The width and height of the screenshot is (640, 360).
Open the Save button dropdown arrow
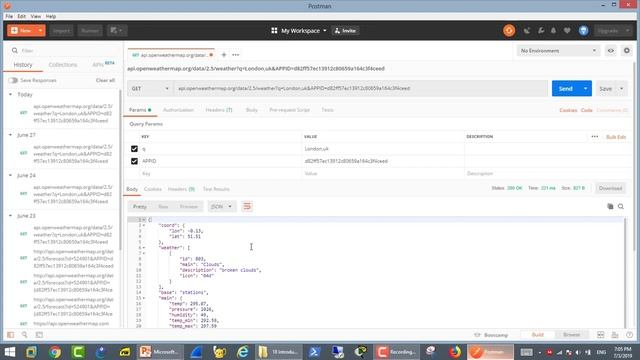pyautogui.click(x=622, y=89)
